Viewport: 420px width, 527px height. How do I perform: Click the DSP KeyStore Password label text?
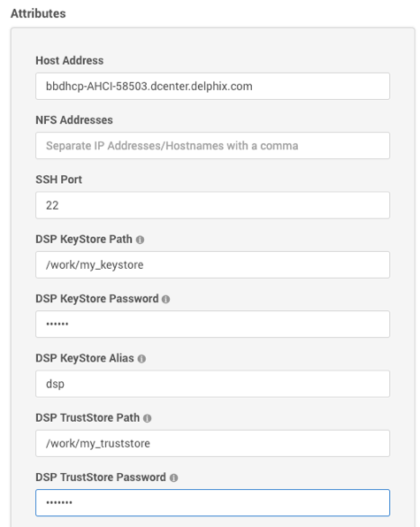(96, 299)
